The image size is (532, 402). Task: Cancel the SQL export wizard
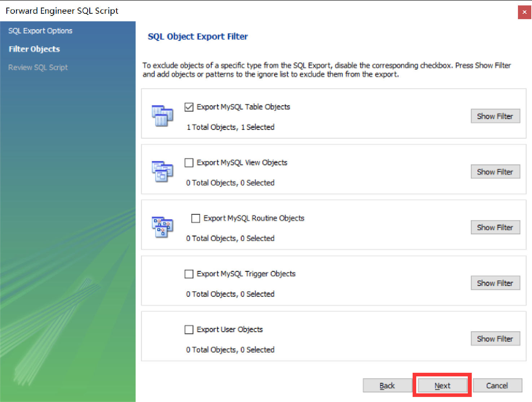(497, 385)
